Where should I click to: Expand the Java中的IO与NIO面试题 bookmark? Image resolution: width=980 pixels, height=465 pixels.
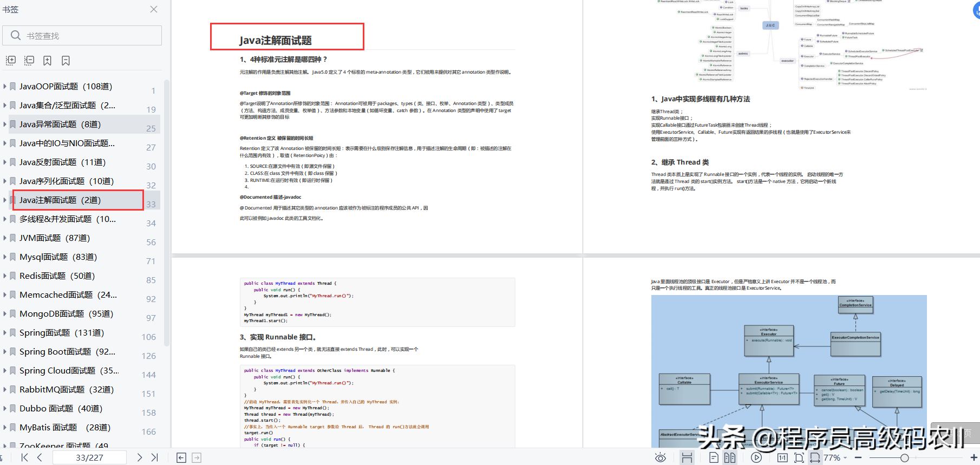tap(5, 143)
